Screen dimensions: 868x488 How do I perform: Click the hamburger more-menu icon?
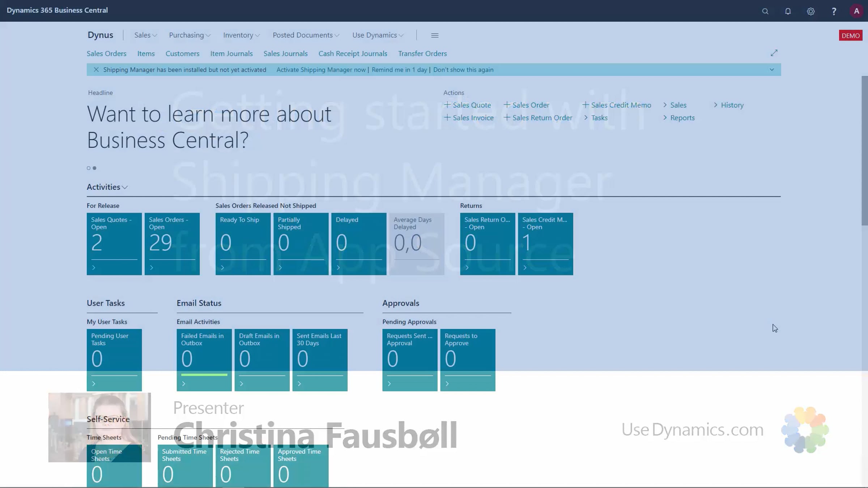[435, 35]
